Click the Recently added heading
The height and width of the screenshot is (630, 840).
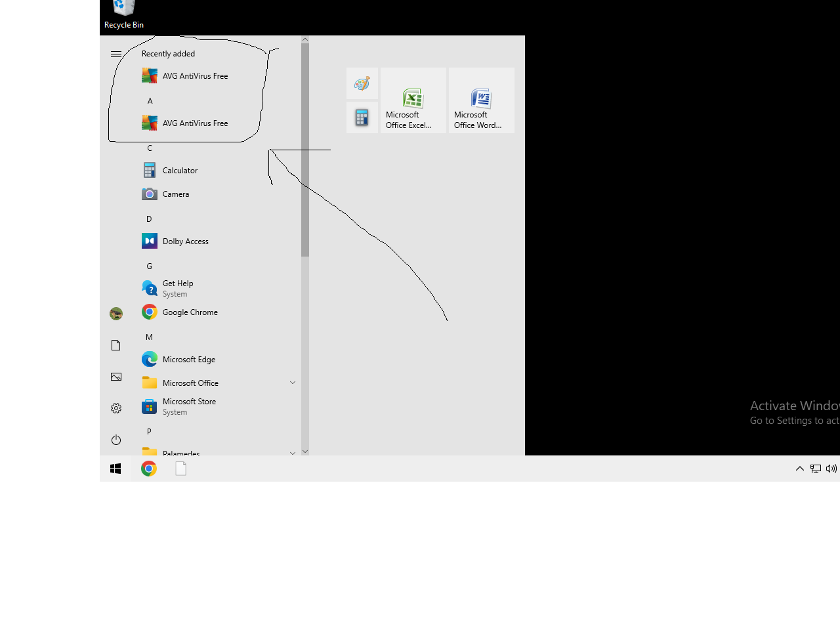click(x=168, y=54)
